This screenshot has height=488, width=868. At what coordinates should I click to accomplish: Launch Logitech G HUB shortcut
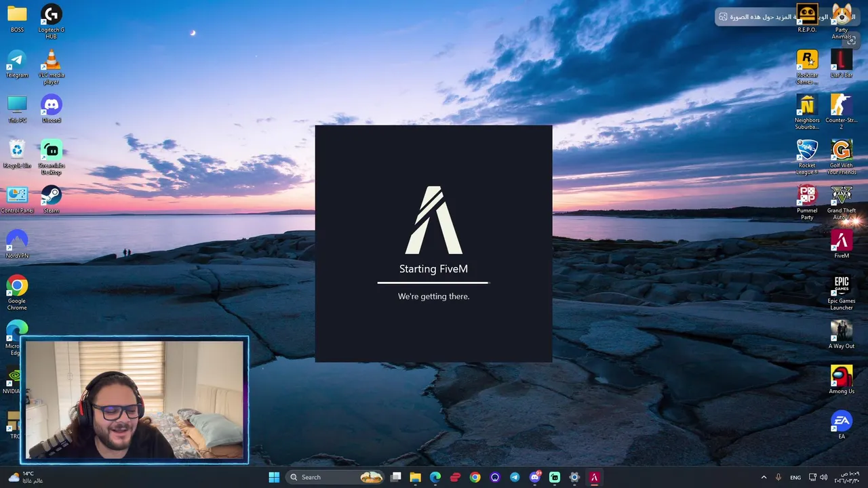pyautogui.click(x=52, y=21)
